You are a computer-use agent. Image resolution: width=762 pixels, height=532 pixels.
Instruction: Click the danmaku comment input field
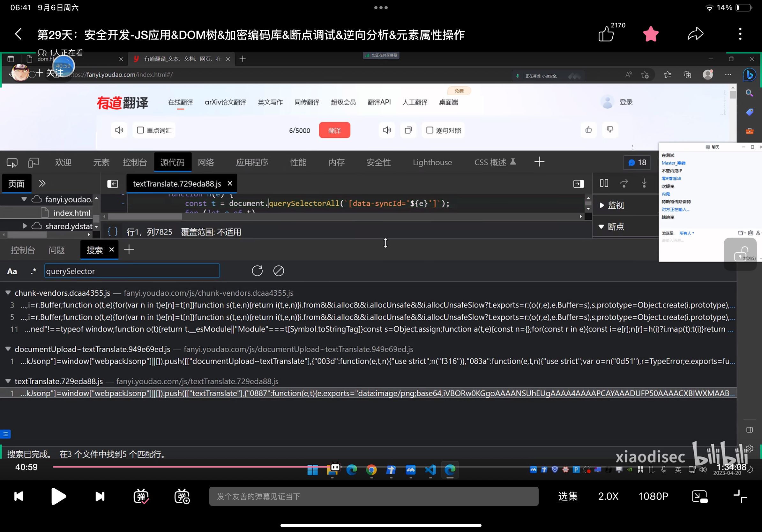point(374,496)
